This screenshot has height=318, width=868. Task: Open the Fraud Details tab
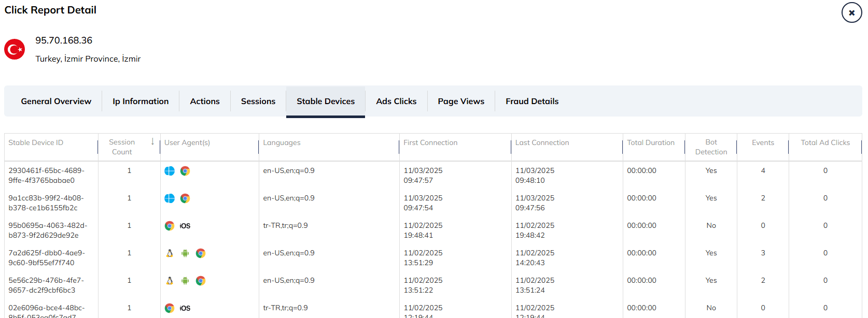tap(532, 102)
